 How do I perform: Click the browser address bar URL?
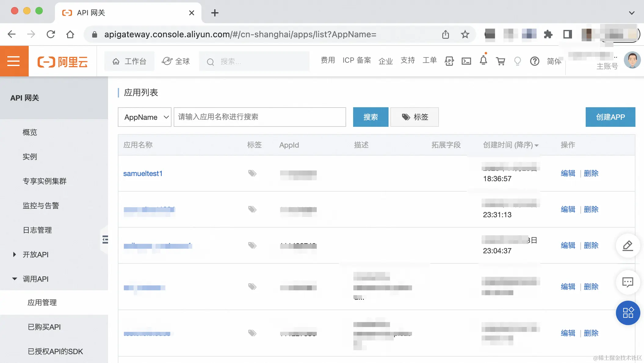(240, 34)
